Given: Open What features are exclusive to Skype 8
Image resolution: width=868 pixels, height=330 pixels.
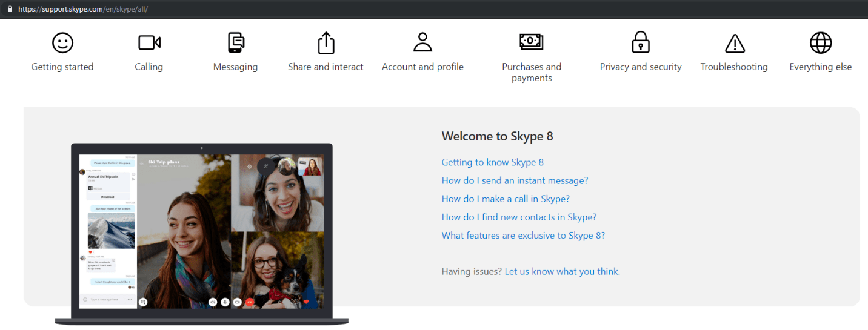Looking at the screenshot, I should click(x=523, y=235).
